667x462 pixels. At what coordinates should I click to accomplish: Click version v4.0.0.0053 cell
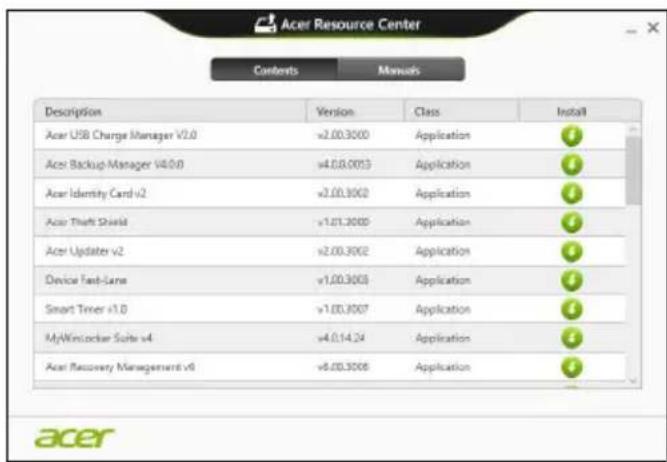tap(344, 165)
